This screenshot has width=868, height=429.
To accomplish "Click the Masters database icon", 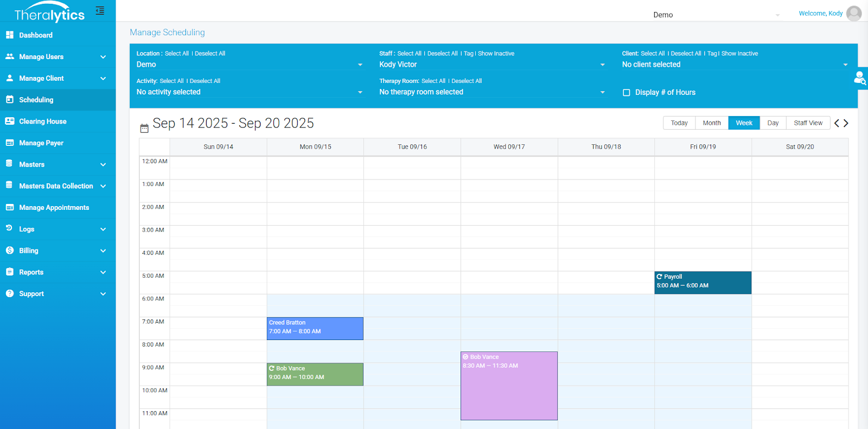I will click(x=9, y=163).
